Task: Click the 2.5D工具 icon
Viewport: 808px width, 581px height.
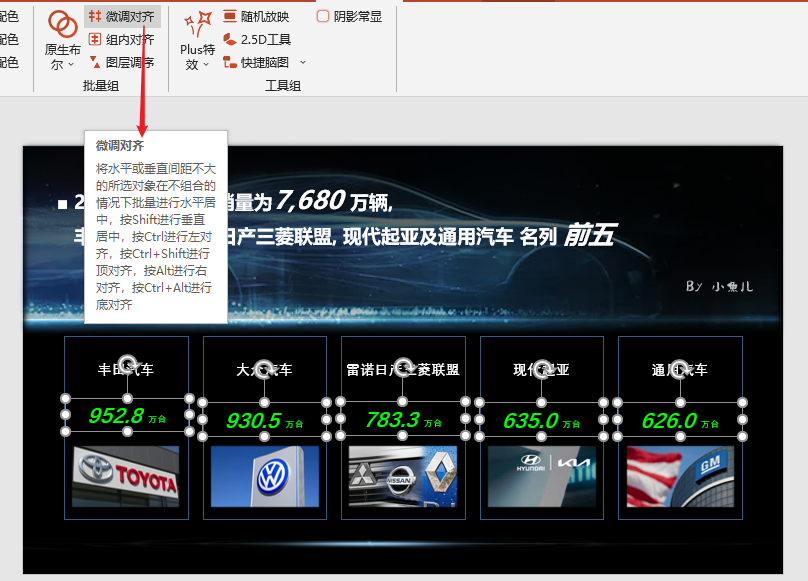Action: (x=230, y=39)
